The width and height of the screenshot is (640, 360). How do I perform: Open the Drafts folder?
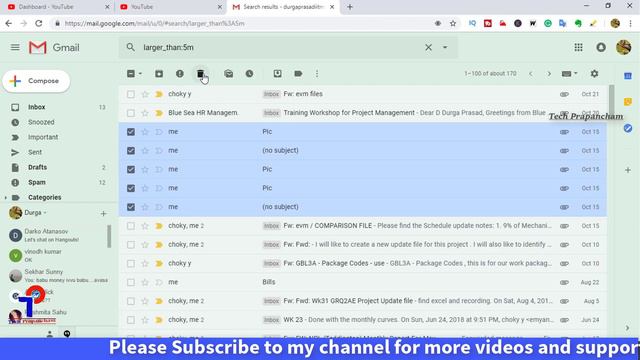point(38,167)
